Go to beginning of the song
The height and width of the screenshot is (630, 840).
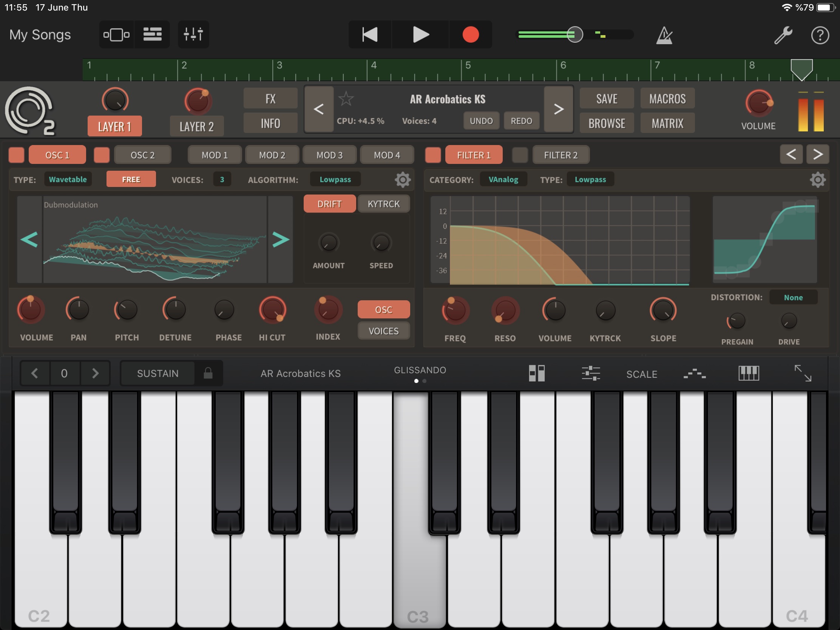[x=370, y=34]
